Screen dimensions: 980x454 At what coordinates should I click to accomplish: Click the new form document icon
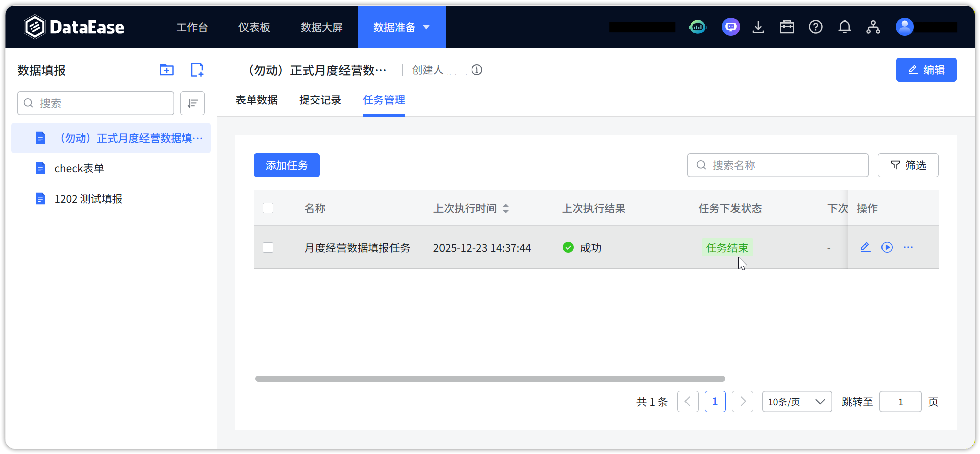click(197, 70)
